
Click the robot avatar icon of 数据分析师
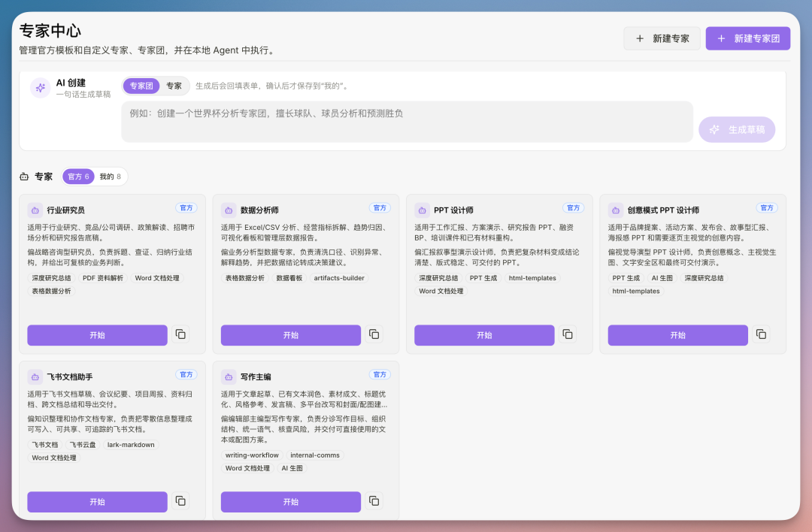tap(229, 210)
